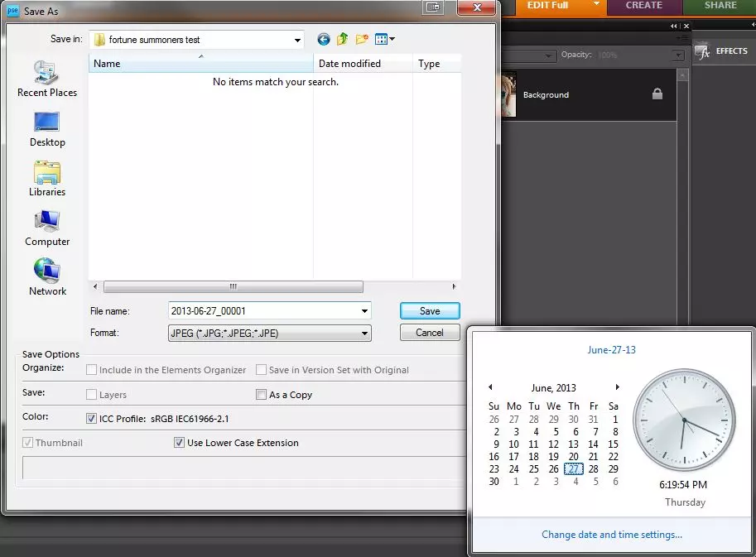The height and width of the screenshot is (557, 756).
Task: Open Libraries location
Action: click(x=46, y=179)
